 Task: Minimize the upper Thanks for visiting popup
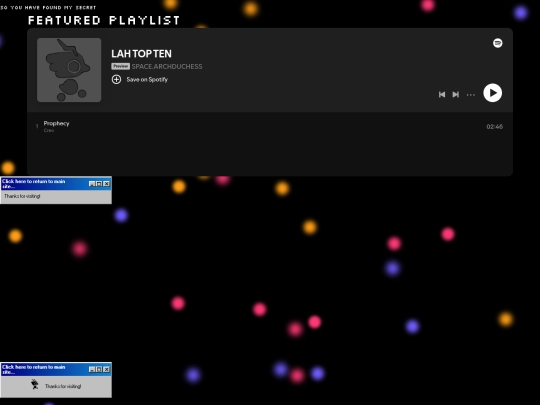[92, 184]
